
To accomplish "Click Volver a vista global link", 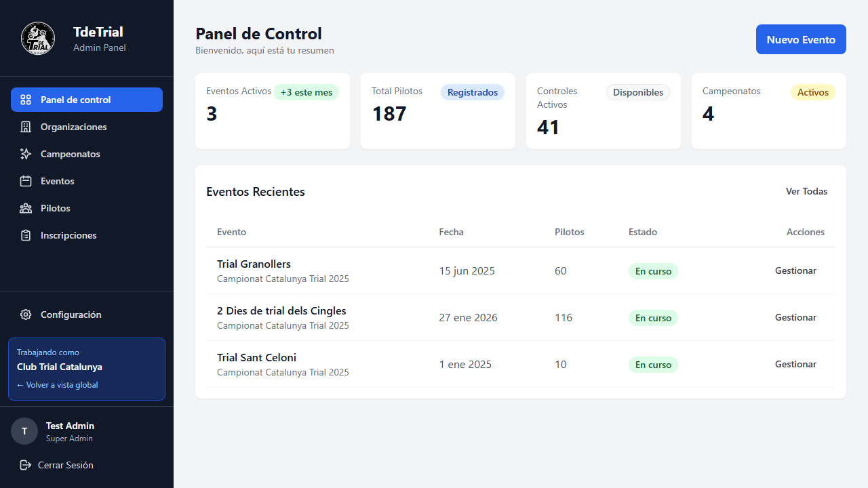I will 58,385.
